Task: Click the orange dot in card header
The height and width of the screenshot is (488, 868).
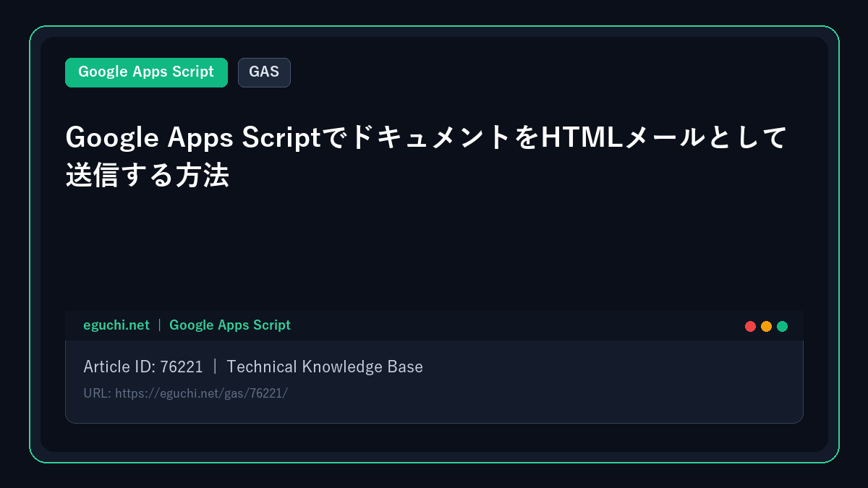Action: coord(767,326)
